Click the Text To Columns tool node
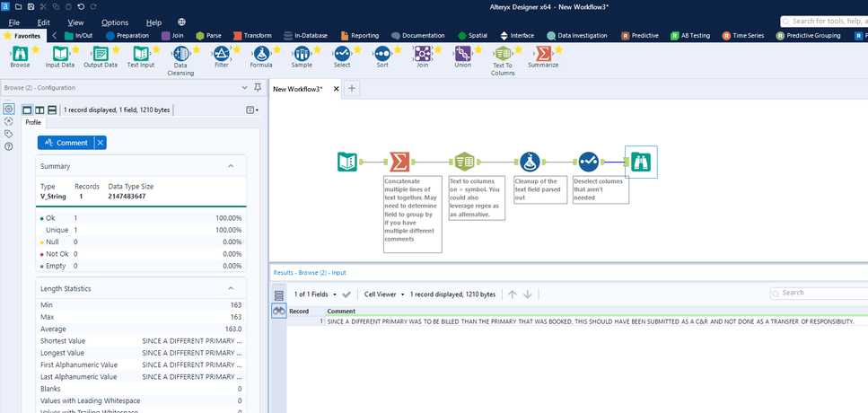This screenshot has width=868, height=413. click(464, 162)
